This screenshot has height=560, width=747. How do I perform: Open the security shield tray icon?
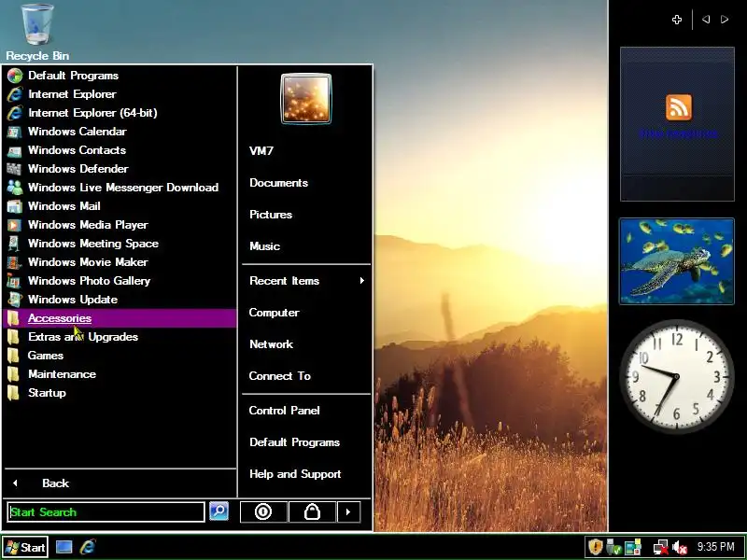pyautogui.click(x=595, y=547)
